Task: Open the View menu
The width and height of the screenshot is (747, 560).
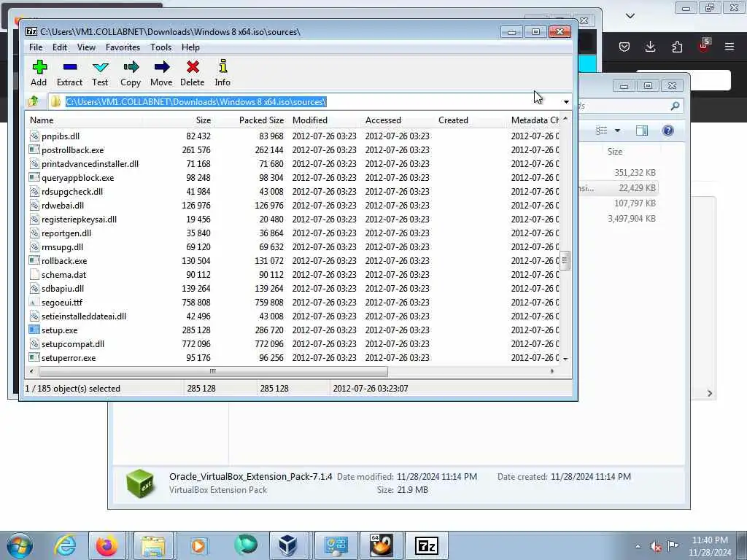Action: click(86, 47)
